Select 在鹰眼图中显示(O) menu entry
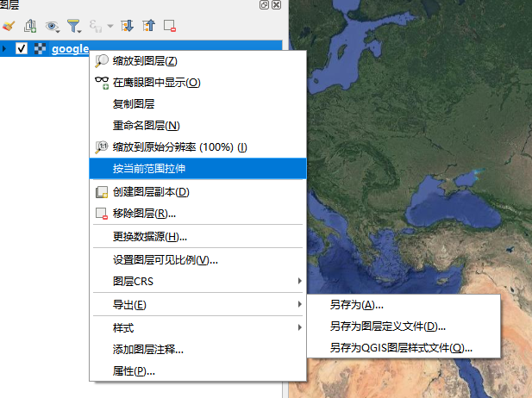The image size is (532, 398). pyautogui.click(x=197, y=83)
